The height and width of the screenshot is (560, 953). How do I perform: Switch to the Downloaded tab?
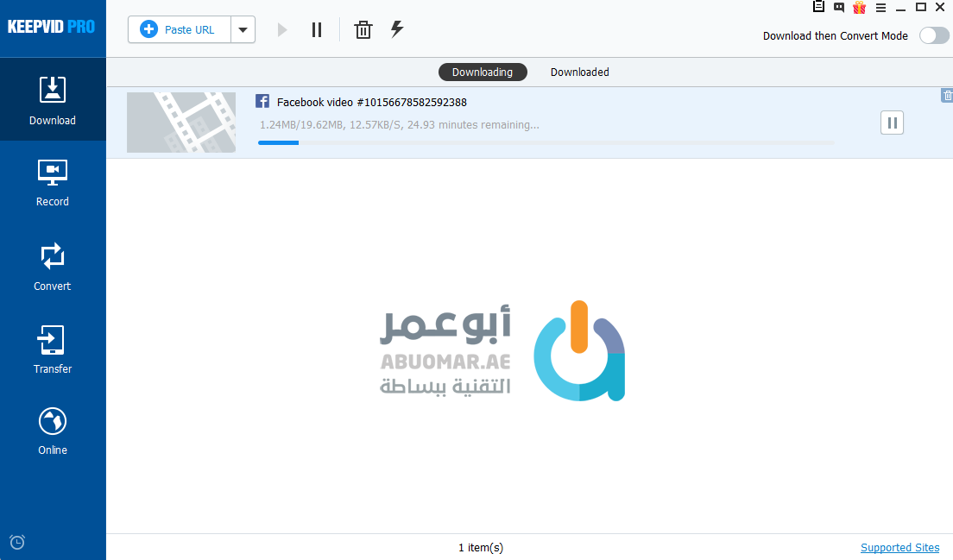[579, 72]
